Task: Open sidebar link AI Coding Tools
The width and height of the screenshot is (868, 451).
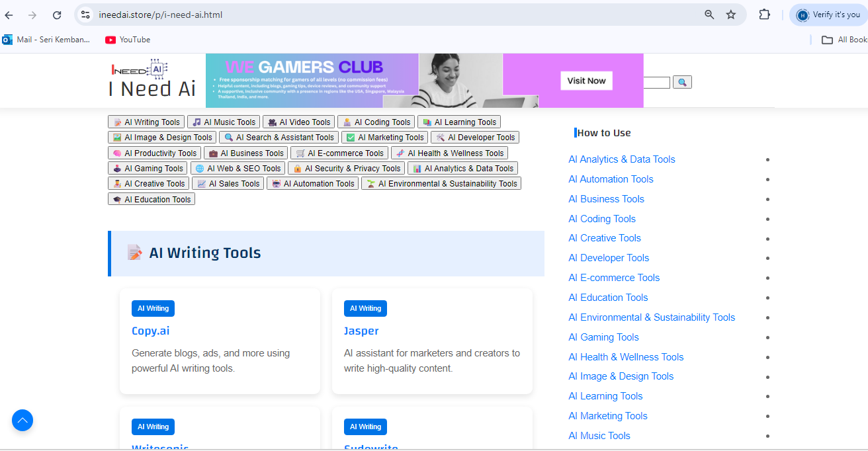Action: (x=602, y=219)
